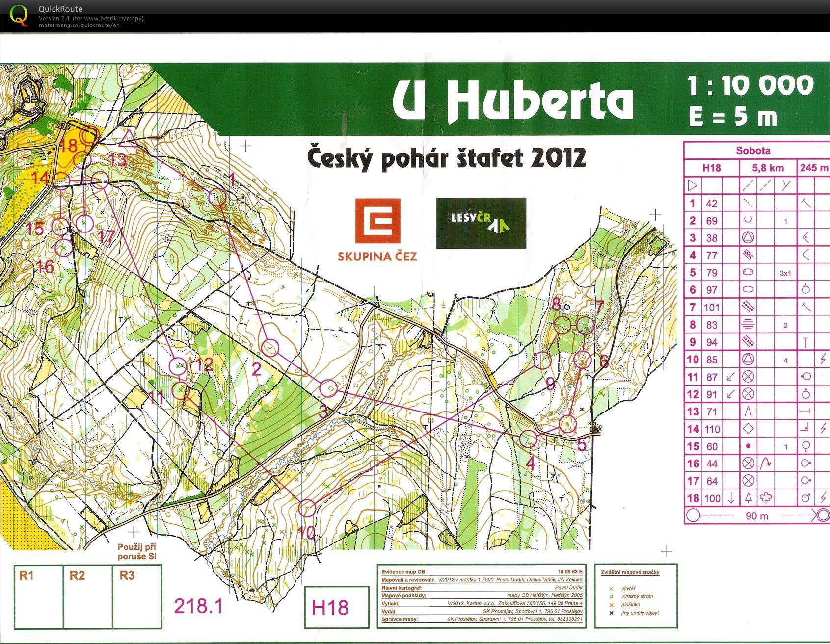Image resolution: width=830 pixels, height=644 pixels.
Task: Click the "Použij při poruše SI" note
Action: [x=136, y=551]
